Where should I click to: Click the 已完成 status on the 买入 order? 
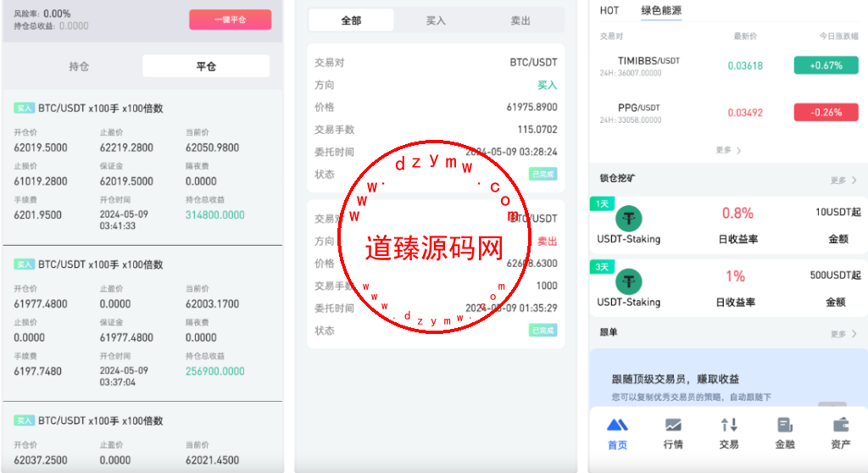542,174
